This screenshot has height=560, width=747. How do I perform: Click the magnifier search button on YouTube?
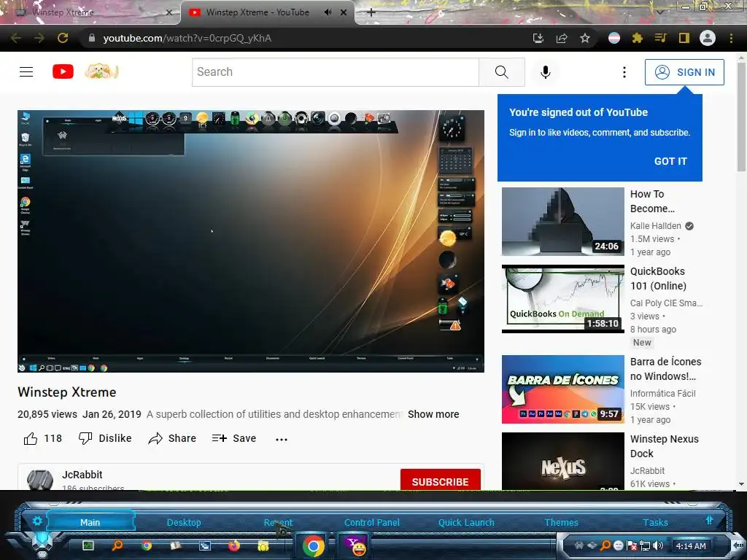(501, 72)
